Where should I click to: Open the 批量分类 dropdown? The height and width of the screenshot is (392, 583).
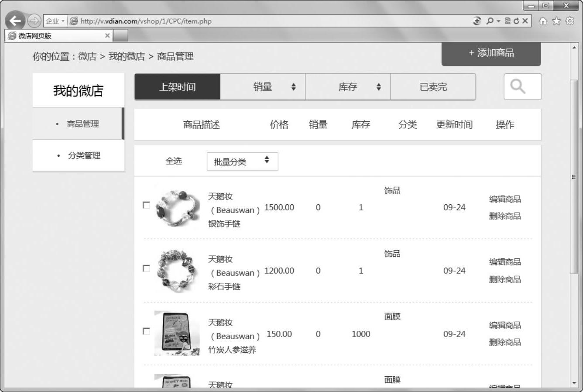click(x=242, y=162)
